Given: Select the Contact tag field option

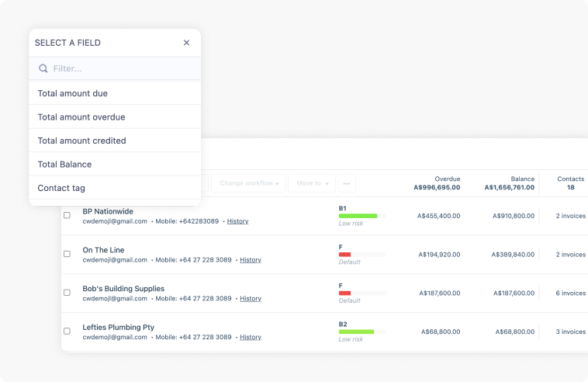Looking at the screenshot, I should 61,188.
